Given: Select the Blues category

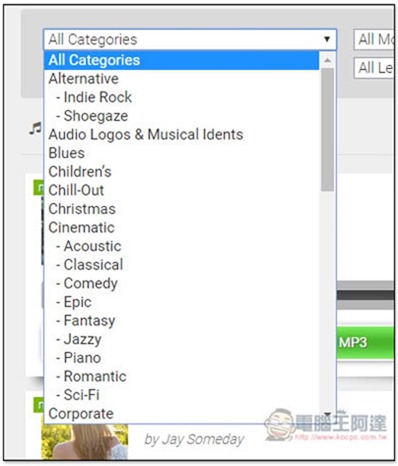Looking at the screenshot, I should coord(182,153).
